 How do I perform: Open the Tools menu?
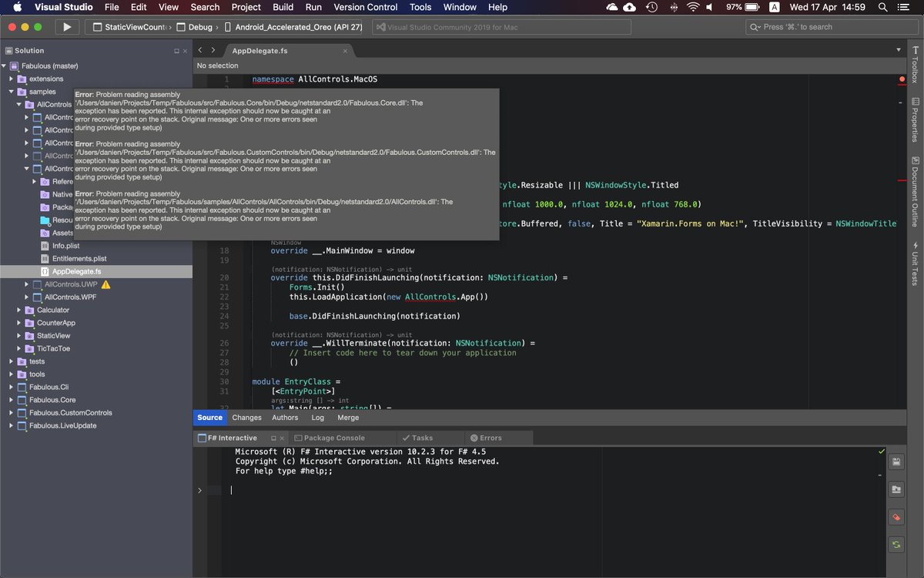coord(420,7)
